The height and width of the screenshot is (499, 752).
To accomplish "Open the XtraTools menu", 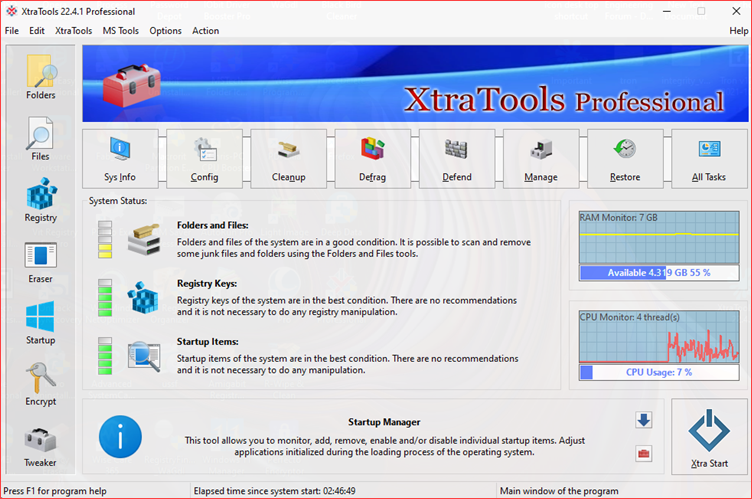I will coord(73,31).
